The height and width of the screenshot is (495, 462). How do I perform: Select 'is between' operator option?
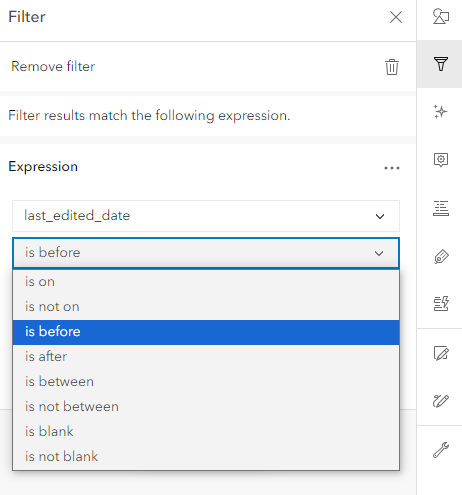(206, 382)
